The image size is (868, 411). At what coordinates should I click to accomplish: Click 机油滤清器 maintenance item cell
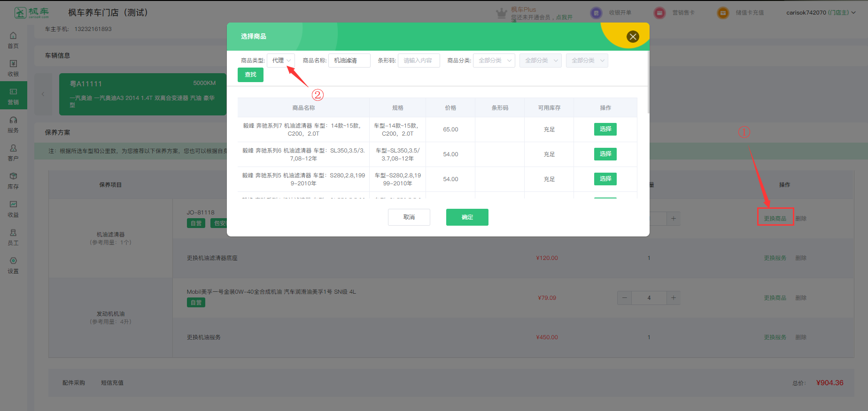tap(111, 238)
